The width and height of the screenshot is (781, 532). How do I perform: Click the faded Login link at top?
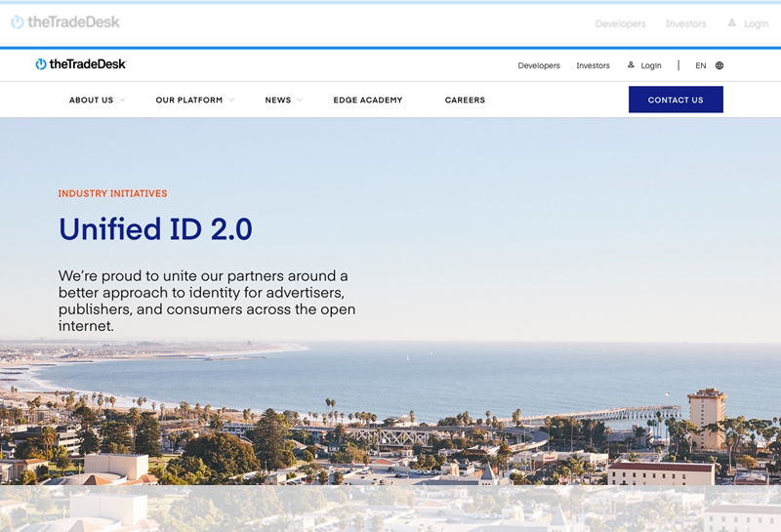[x=756, y=23]
